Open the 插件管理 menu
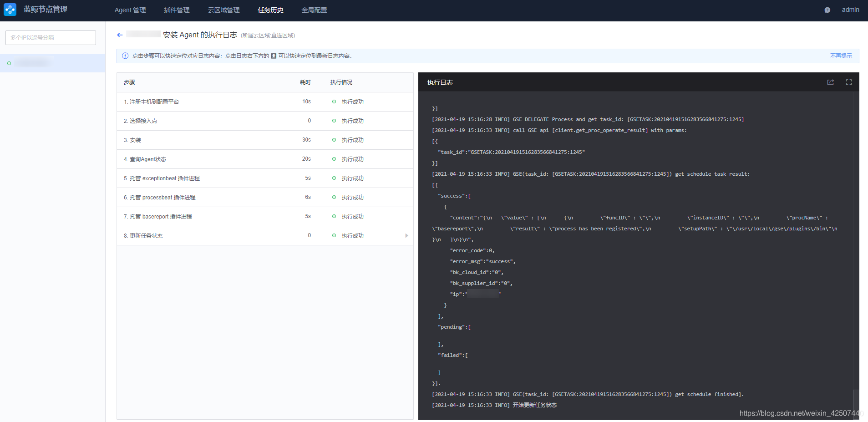Image resolution: width=868 pixels, height=422 pixels. pos(177,10)
